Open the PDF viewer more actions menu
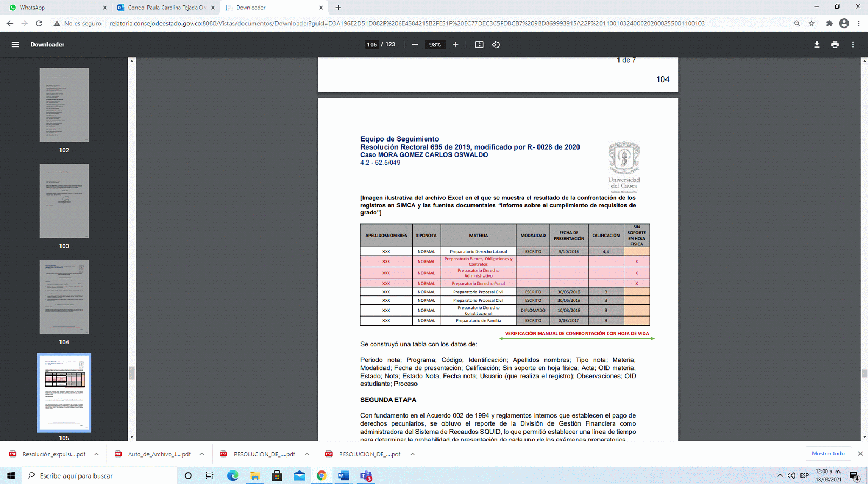 [853, 44]
